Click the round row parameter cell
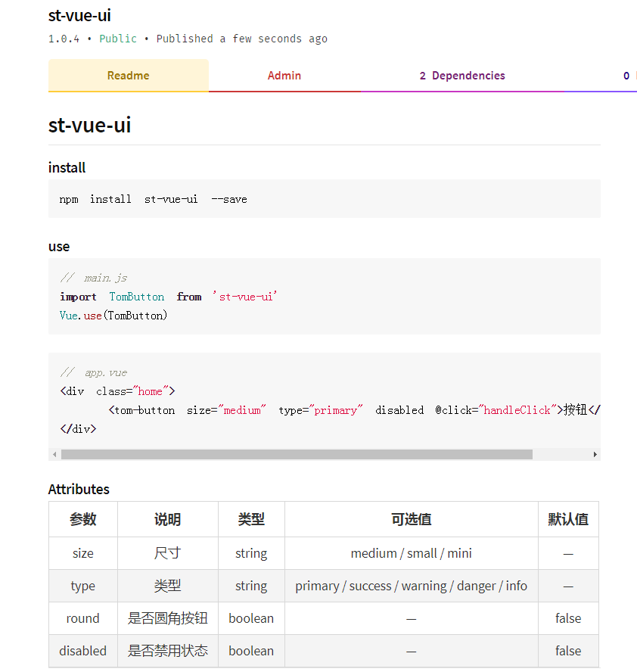This screenshot has width=637, height=672. coord(83,618)
